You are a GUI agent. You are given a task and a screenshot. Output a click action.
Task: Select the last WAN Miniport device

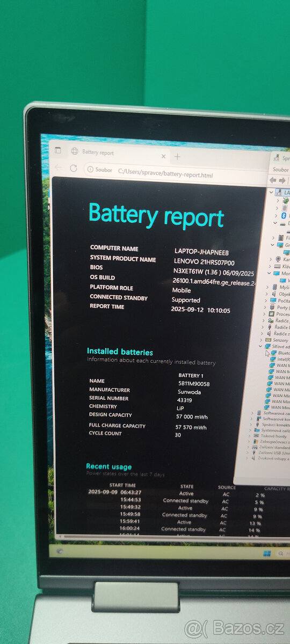[276, 407]
